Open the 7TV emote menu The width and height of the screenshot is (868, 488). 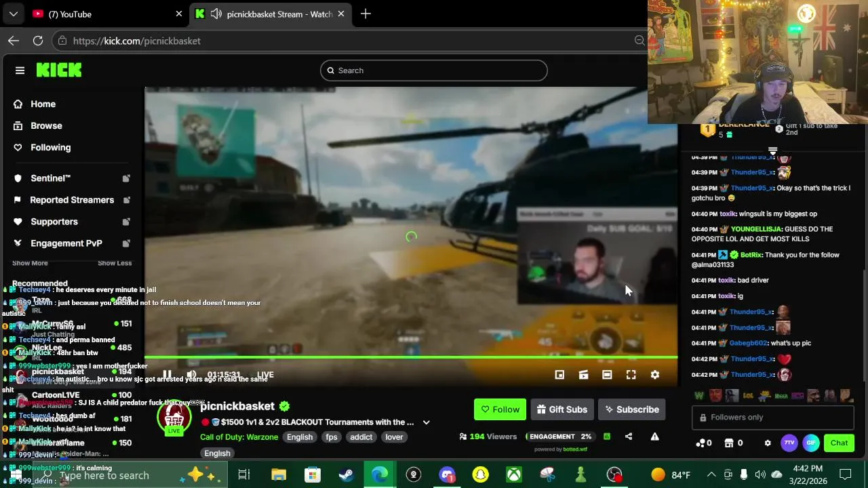[789, 443]
